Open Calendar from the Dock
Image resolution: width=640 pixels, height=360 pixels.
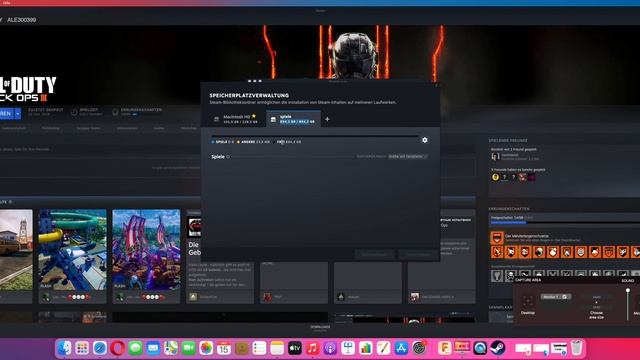pos(224,348)
